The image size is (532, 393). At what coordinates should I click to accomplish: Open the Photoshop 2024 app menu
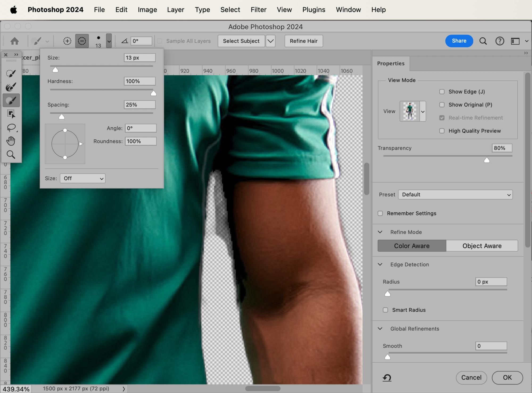(56, 10)
